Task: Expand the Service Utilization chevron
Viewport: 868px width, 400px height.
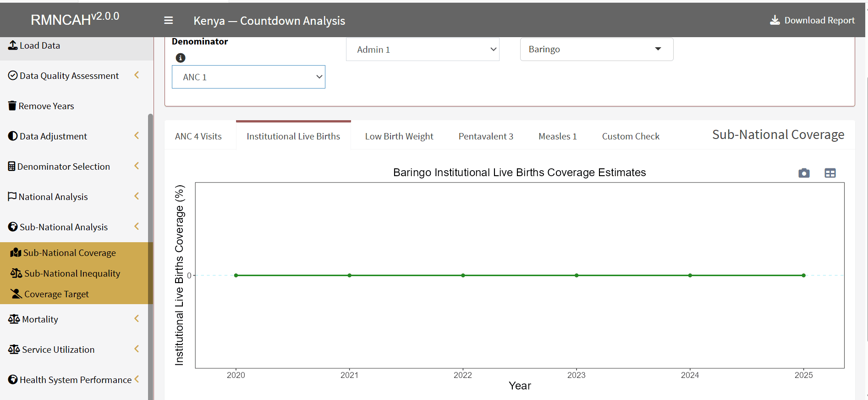Action: [x=137, y=349]
